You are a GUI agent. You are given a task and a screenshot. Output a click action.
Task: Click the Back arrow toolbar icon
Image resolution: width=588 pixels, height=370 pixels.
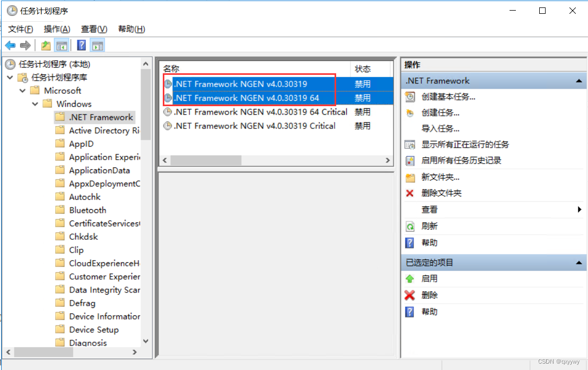[10, 46]
